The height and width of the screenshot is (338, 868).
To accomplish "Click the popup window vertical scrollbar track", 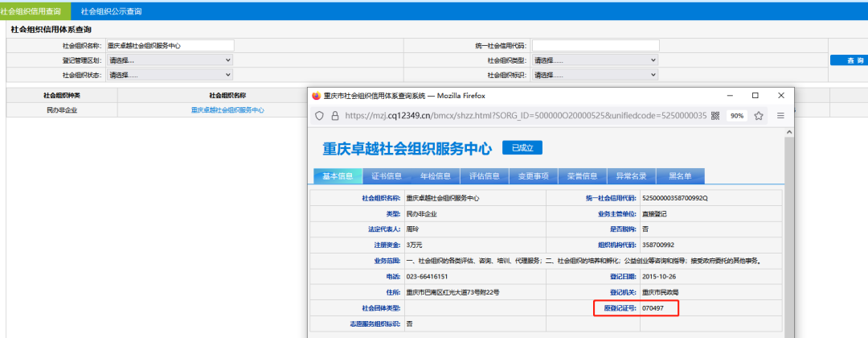I will tap(789, 238).
